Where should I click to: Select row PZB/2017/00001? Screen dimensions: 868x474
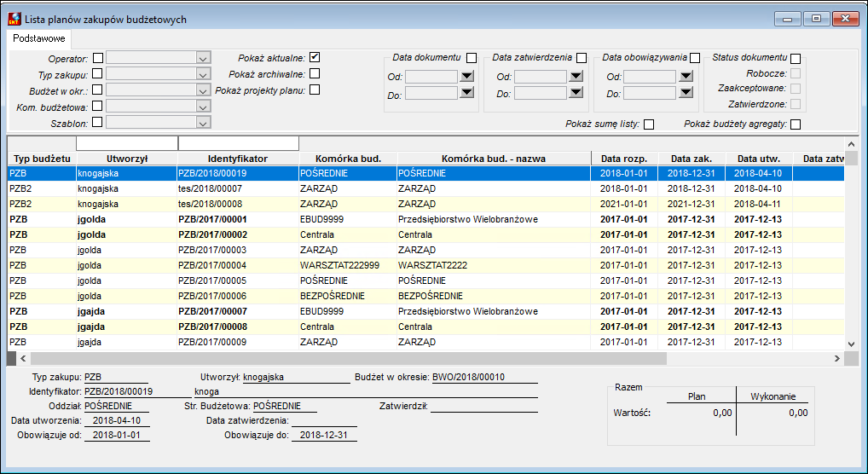(425, 219)
